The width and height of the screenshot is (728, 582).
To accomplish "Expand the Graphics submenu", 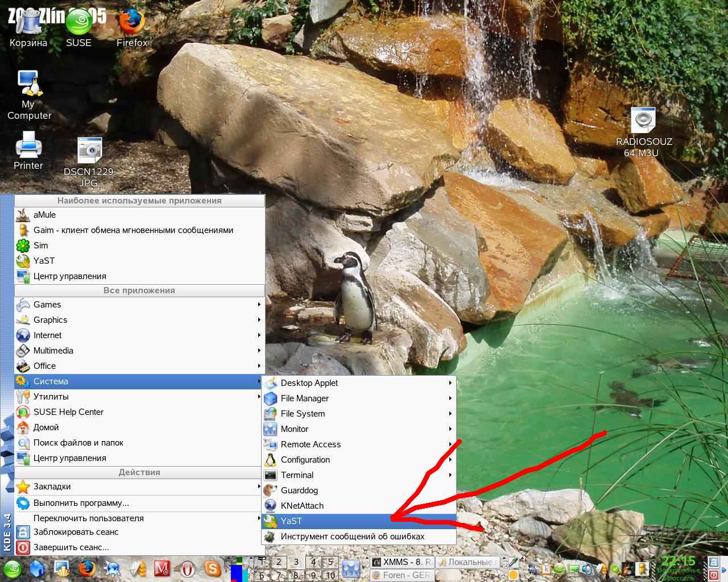I will (139, 320).
